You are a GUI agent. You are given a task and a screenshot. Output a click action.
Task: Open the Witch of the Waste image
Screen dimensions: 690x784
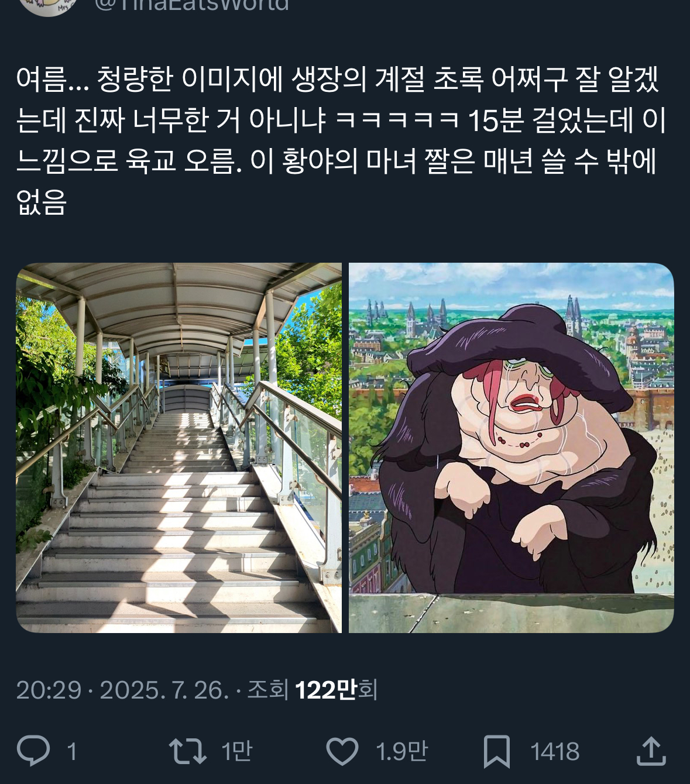(x=512, y=448)
